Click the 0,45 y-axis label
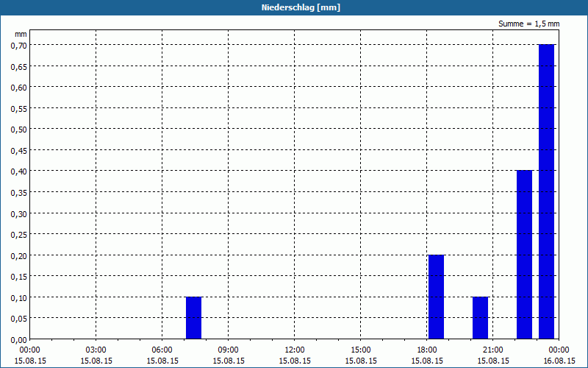 pos(19,151)
